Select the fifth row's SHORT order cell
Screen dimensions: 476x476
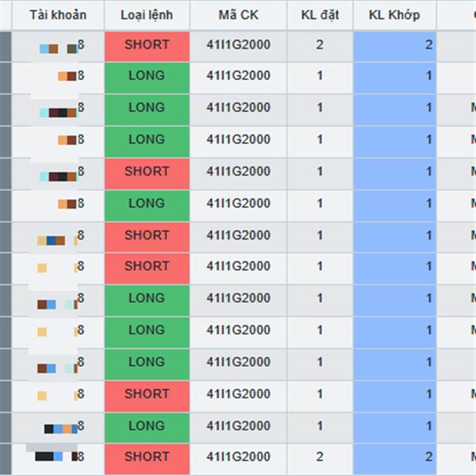pyautogui.click(x=148, y=174)
